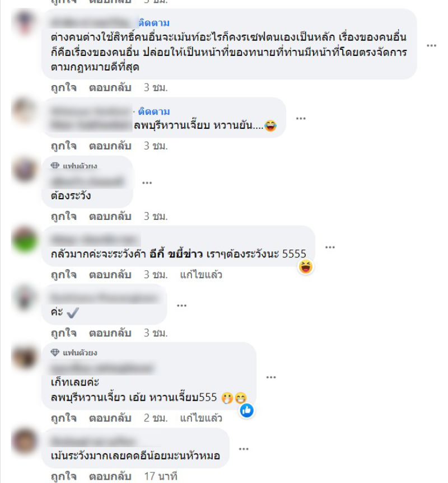Open three-dot menu beside the 'ลพบุรีหวานเจี๊ยบ หวานยัน' comment

pos(301,118)
